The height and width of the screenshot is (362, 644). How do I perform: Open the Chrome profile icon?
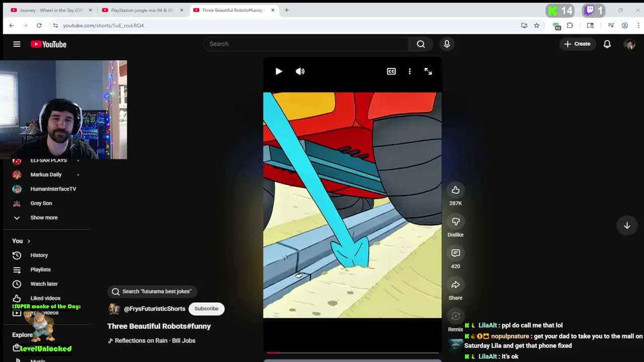624,25
